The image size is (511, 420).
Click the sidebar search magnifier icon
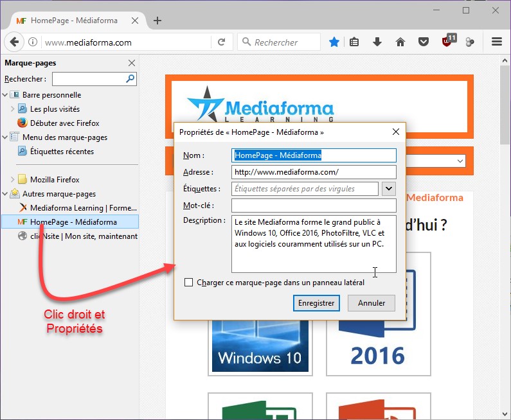[130, 78]
